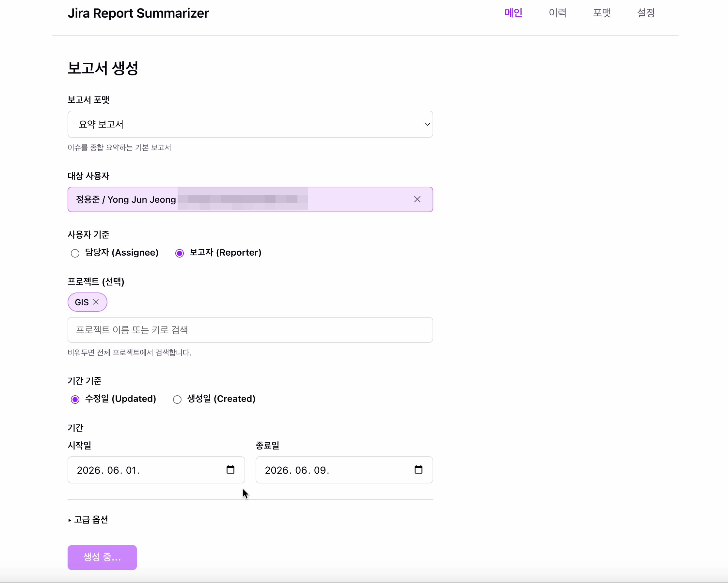This screenshot has width=728, height=583.
Task: Focus the project search input field
Action: pos(250,330)
